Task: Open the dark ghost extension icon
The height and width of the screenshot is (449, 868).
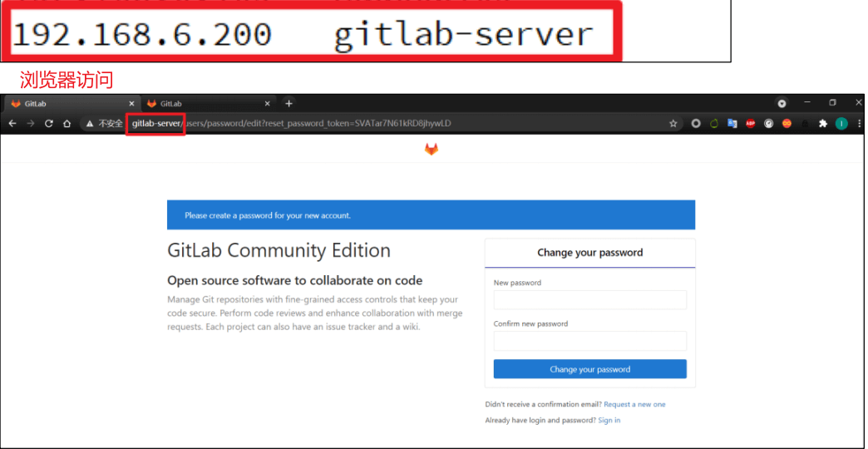Action: pyautogui.click(x=805, y=123)
